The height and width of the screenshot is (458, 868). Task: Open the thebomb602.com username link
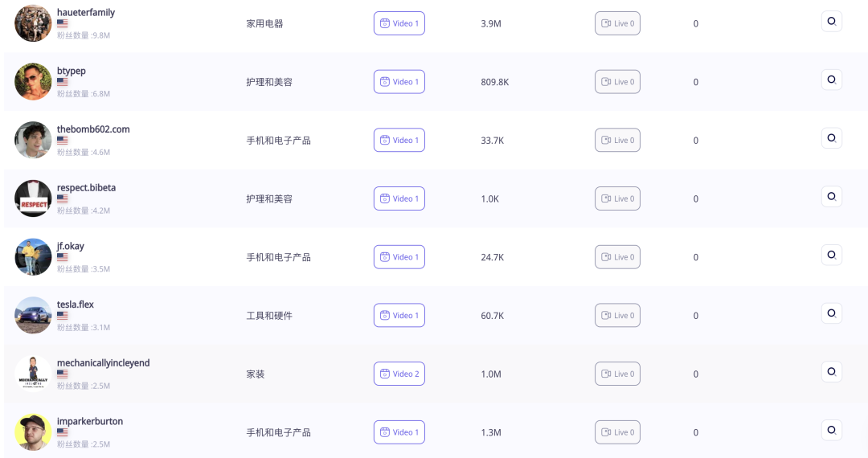(93, 129)
